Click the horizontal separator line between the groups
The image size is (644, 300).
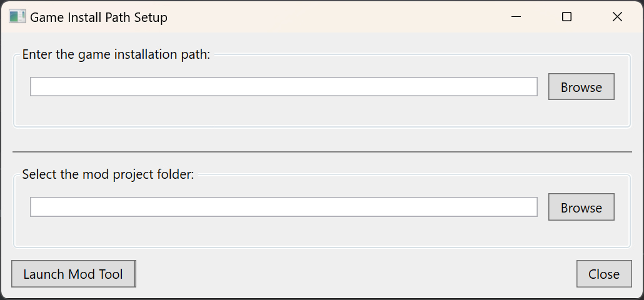[322, 152]
